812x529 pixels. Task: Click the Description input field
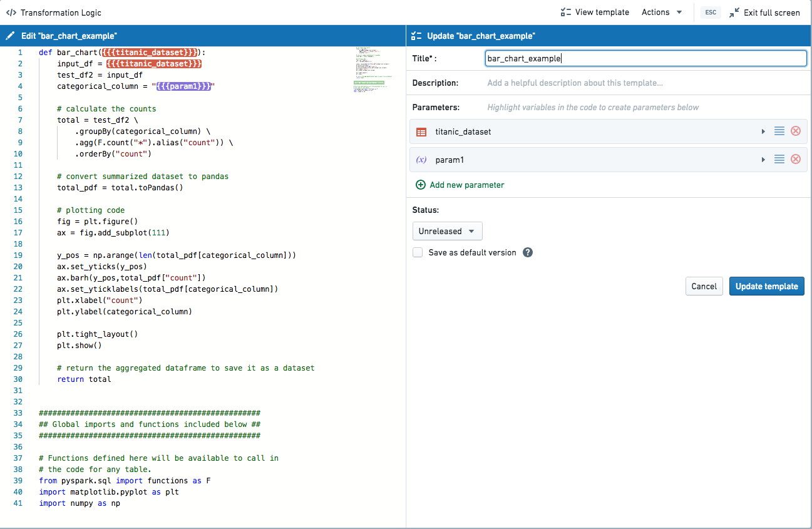pos(646,83)
